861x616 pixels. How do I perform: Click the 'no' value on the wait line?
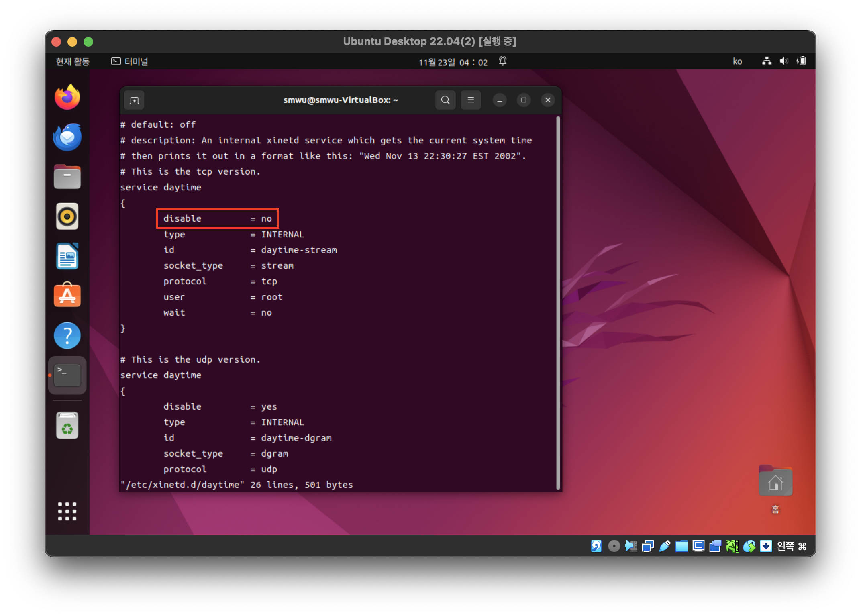(267, 313)
